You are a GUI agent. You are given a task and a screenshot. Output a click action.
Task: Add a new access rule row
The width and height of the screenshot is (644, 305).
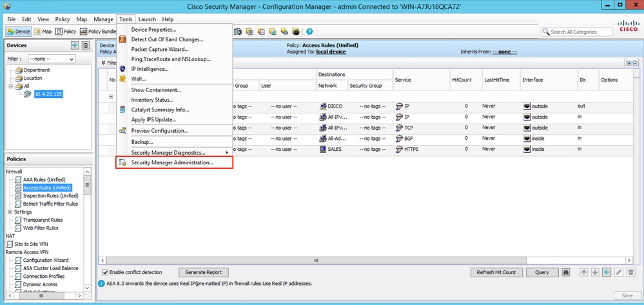(x=607, y=272)
